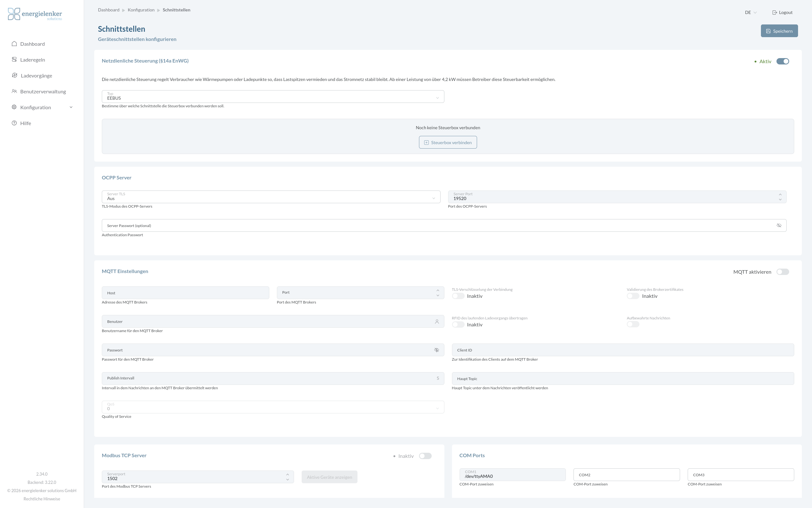812x508 pixels.
Task: Click the Dashboard house icon in sidebar
Action: pos(14,44)
